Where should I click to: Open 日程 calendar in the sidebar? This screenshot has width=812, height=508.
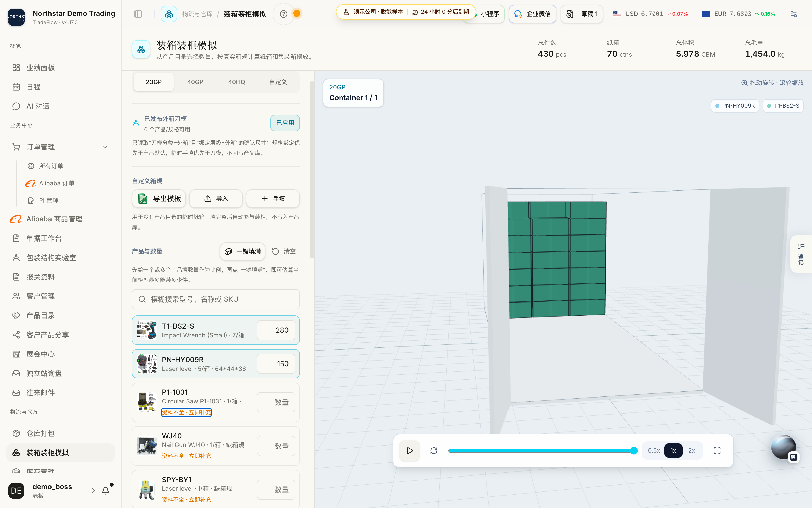(60, 87)
